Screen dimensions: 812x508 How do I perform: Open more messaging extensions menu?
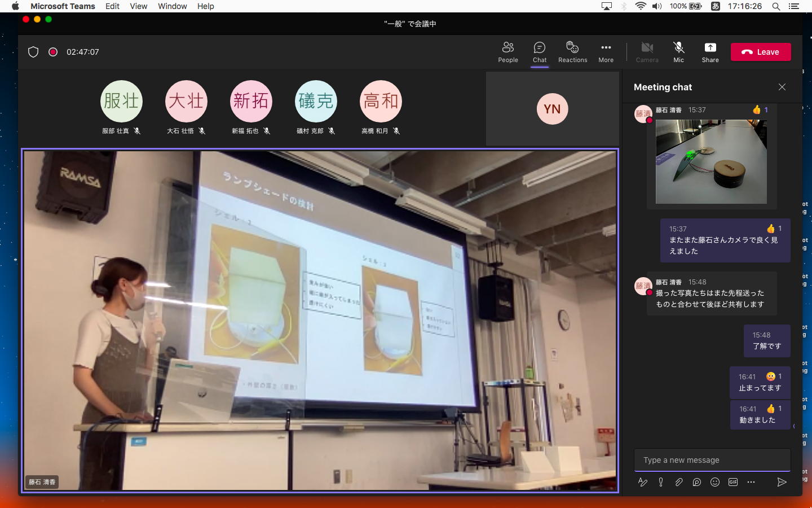tap(751, 482)
